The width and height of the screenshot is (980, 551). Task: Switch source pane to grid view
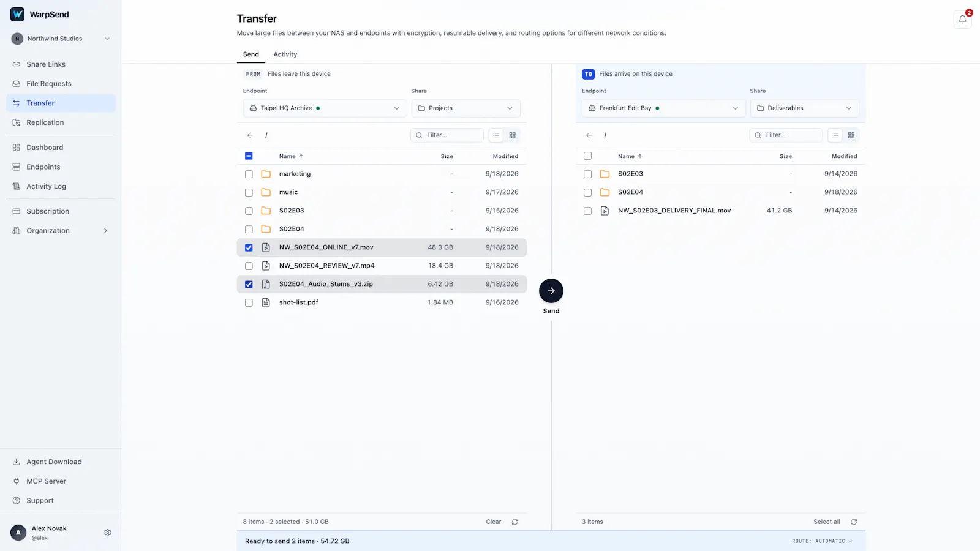(513, 135)
